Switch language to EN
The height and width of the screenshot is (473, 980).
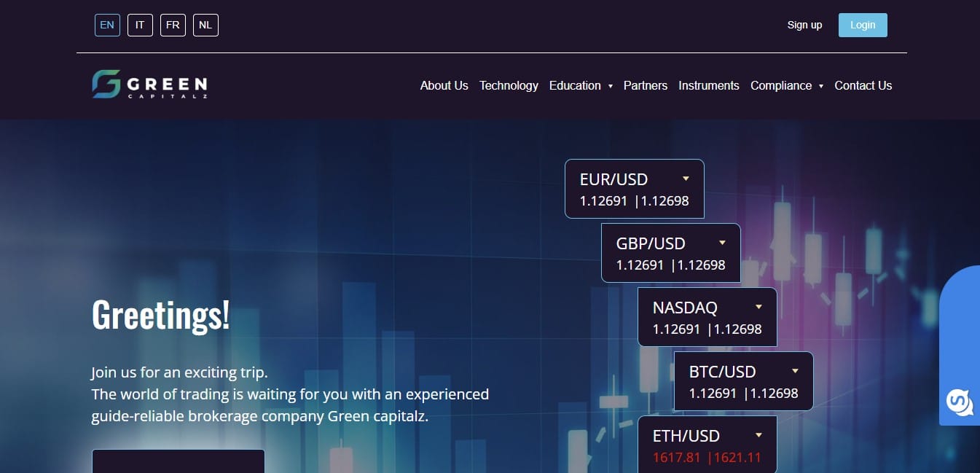tap(107, 25)
